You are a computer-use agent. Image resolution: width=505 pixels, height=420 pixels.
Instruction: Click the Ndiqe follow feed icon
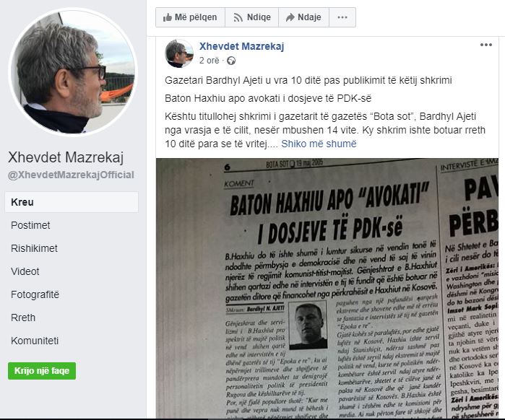pyautogui.click(x=238, y=18)
